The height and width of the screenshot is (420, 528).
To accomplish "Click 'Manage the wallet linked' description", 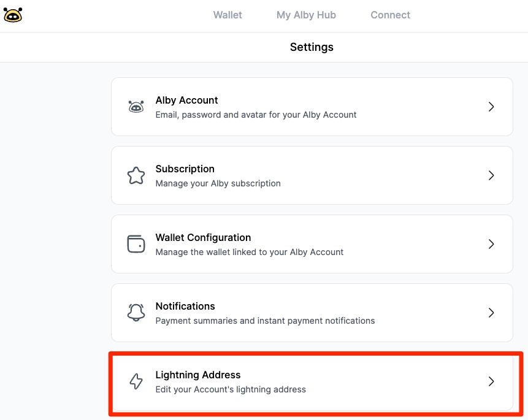I will coord(249,252).
